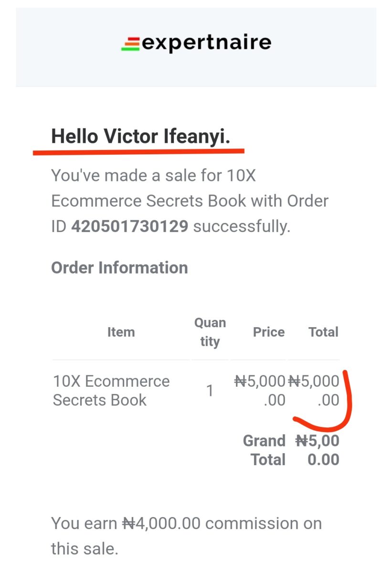Click the light gray header banner
Image resolution: width=392 pixels, height=573 pixels.
pyautogui.click(x=196, y=47)
